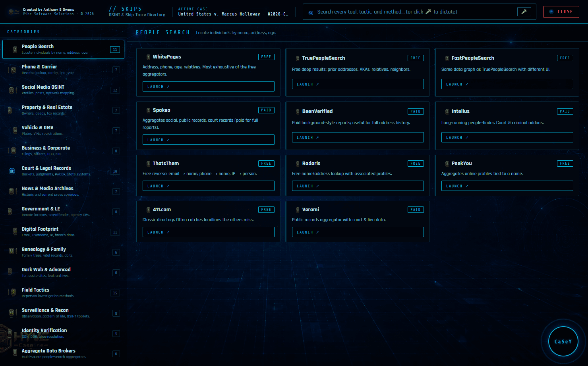Launch TruePeopleSearch
Screen dimensions: 588x366
point(358,84)
